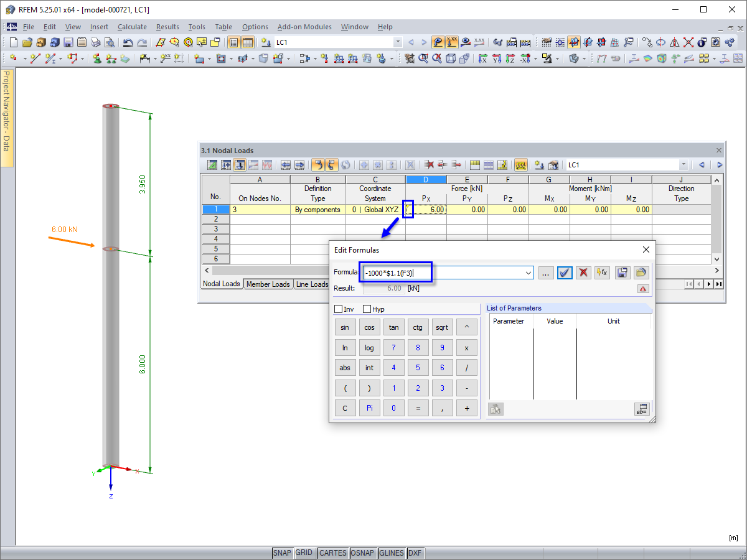Screen dimensions: 747x560
Task: Activate view in X direction icon
Action: [483, 58]
